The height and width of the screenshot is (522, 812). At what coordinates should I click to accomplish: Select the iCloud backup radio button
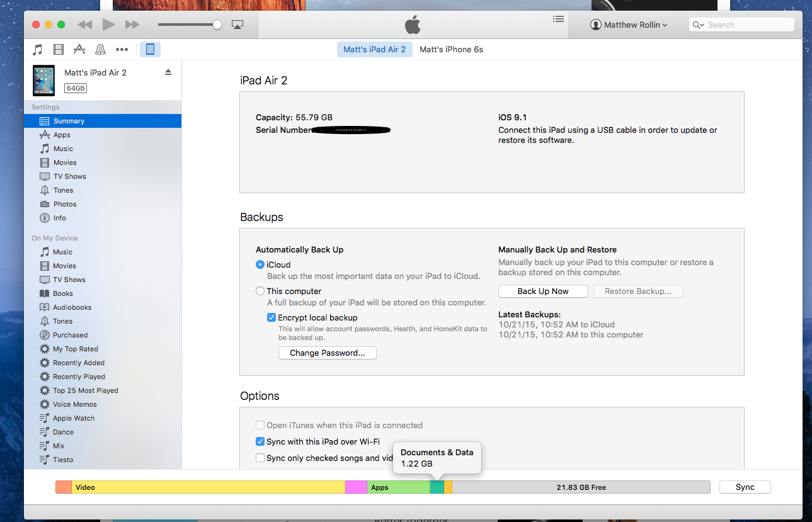260,265
